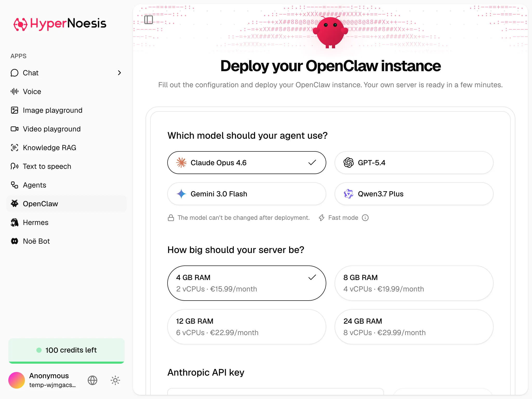Open language selector globe icon
532x399 pixels.
[x=92, y=380]
